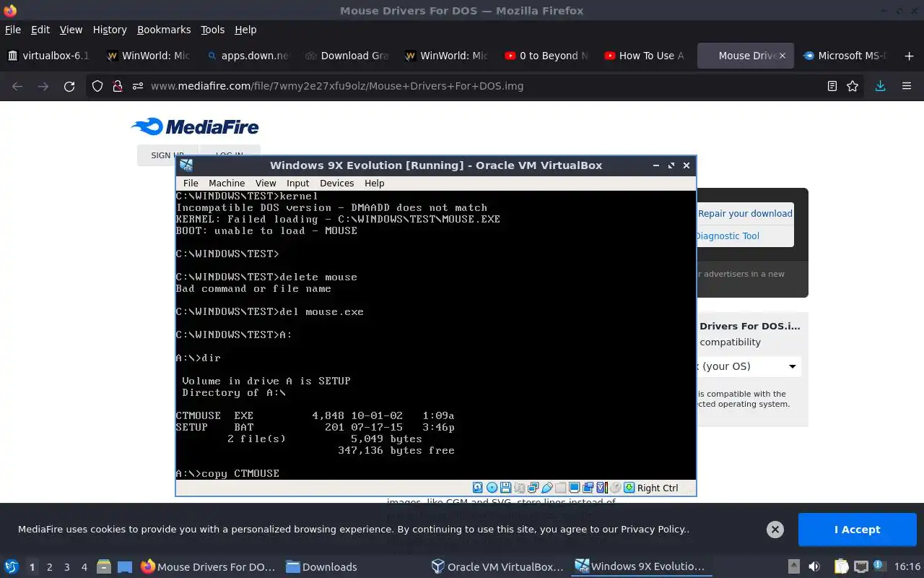Click the tracking protection shield icon

coord(97,86)
